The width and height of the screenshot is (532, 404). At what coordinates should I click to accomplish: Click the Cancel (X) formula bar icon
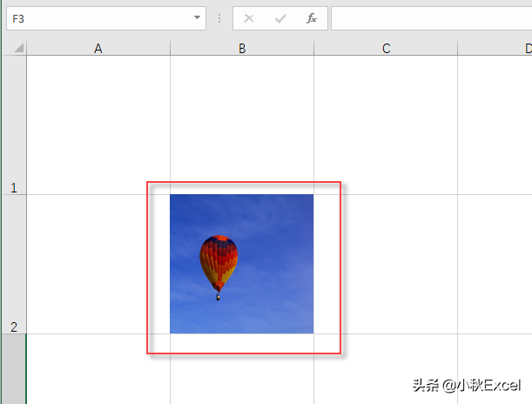(x=249, y=18)
